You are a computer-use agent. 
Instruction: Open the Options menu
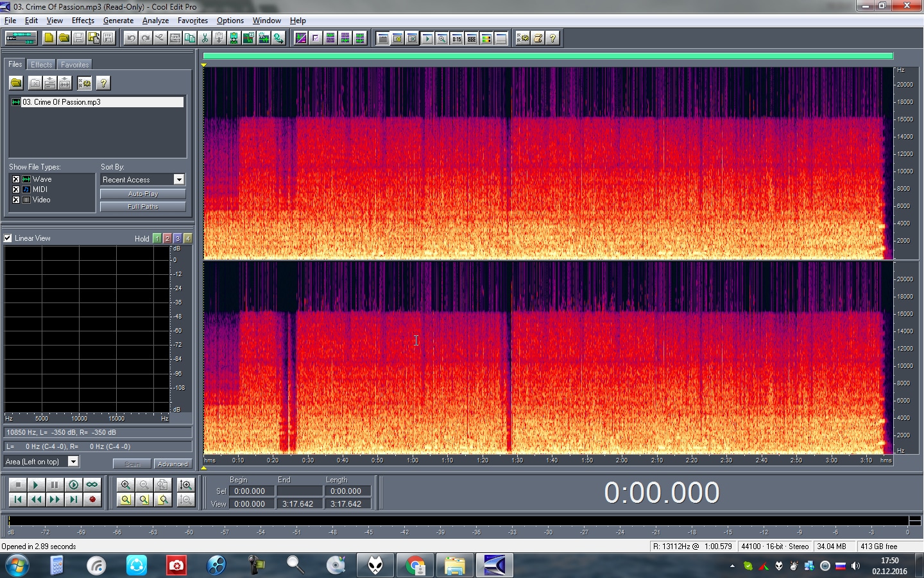click(230, 21)
